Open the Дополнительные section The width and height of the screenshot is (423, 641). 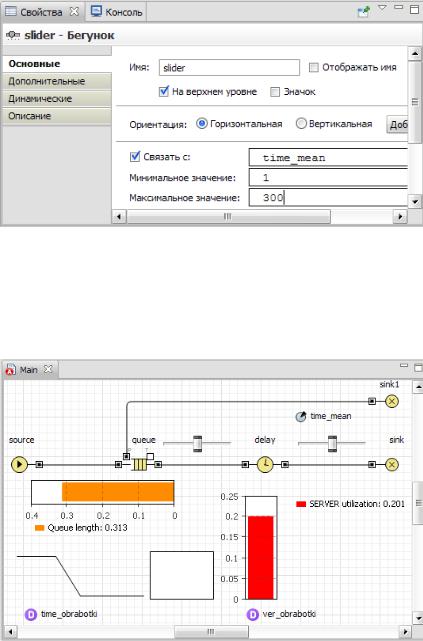[56, 81]
